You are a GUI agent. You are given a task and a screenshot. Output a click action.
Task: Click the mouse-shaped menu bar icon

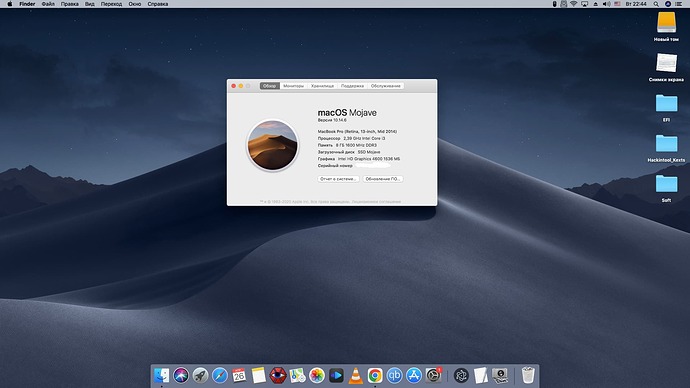point(554,4)
